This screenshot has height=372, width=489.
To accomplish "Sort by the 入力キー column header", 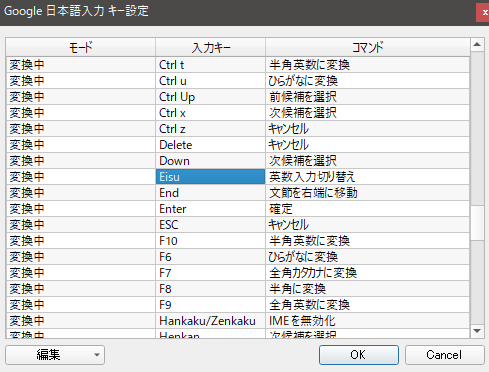I will [211, 47].
